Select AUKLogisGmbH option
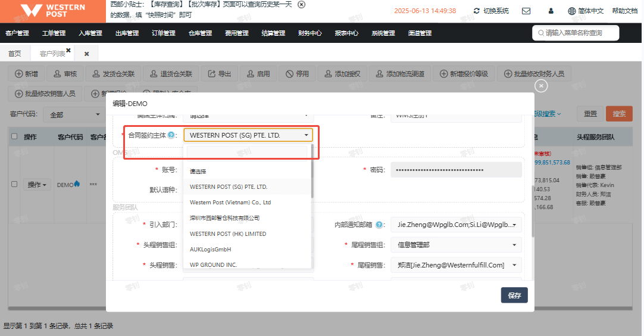This screenshot has height=336, width=644. click(x=247, y=249)
